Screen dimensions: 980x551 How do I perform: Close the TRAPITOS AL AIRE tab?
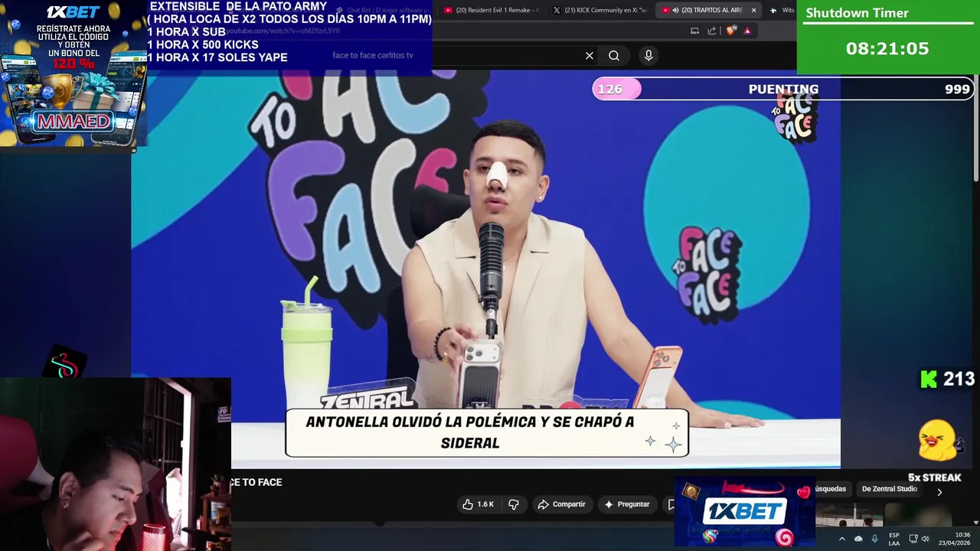pyautogui.click(x=753, y=10)
